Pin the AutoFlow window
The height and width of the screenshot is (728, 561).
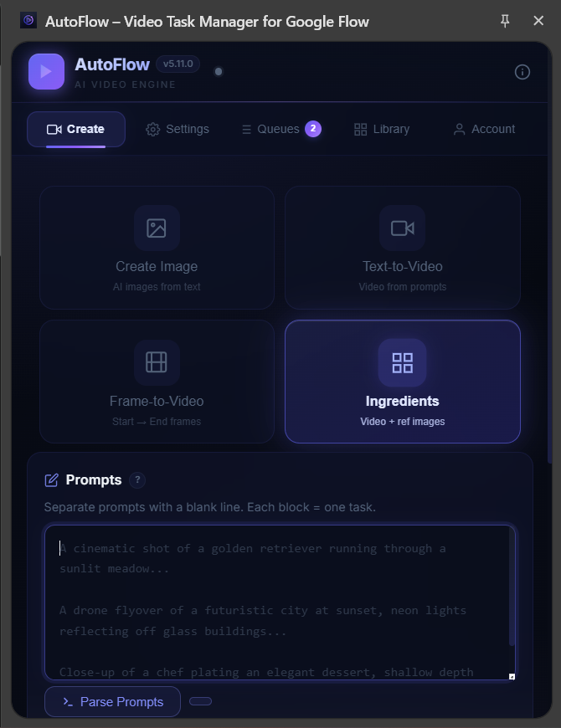[505, 21]
